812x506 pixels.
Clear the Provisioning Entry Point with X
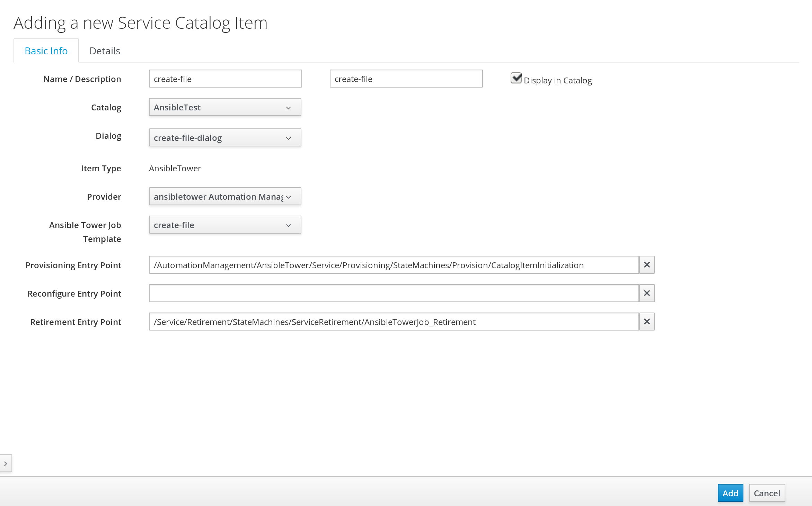coord(646,265)
